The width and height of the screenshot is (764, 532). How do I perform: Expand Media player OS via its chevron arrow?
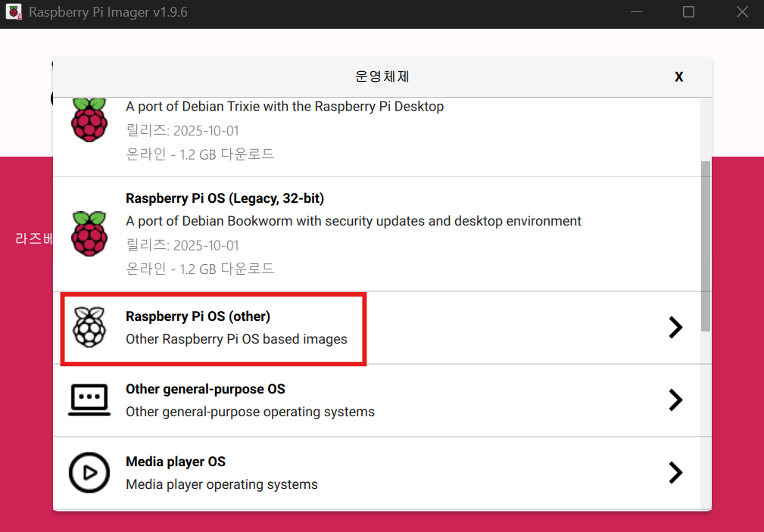(675, 472)
